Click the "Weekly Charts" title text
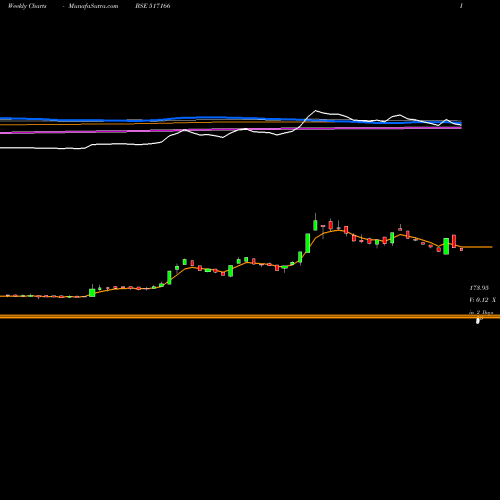Image resolution: width=500 pixels, height=500 pixels. 27,6
